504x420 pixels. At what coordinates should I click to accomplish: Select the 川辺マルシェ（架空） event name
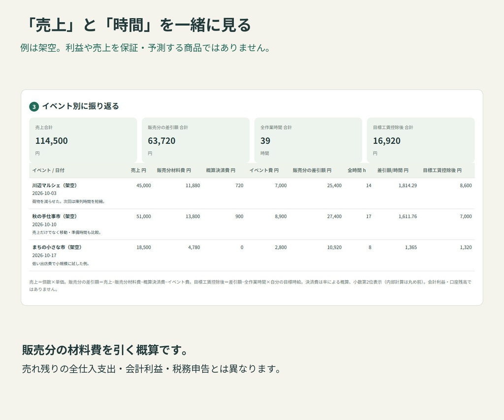point(54,186)
